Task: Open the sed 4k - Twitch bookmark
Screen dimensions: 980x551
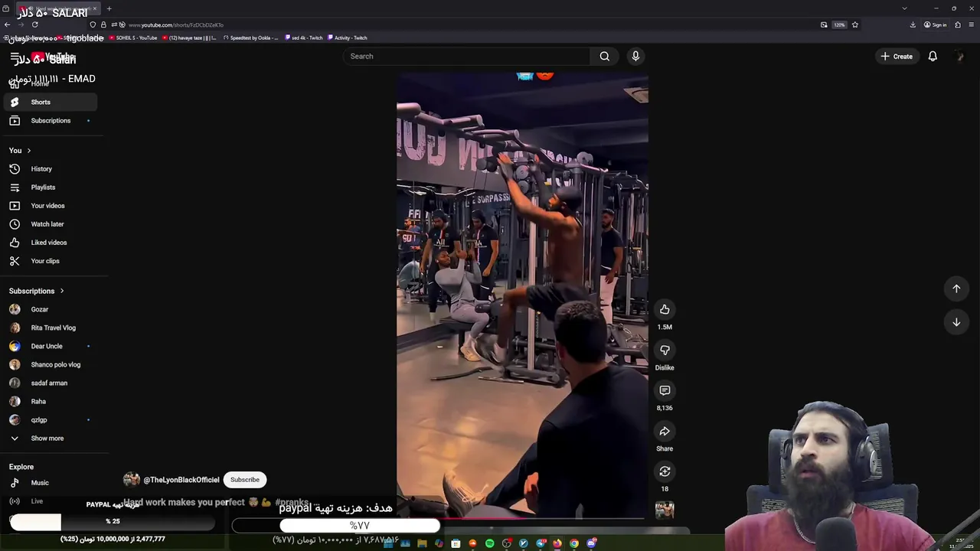Action: (x=303, y=37)
